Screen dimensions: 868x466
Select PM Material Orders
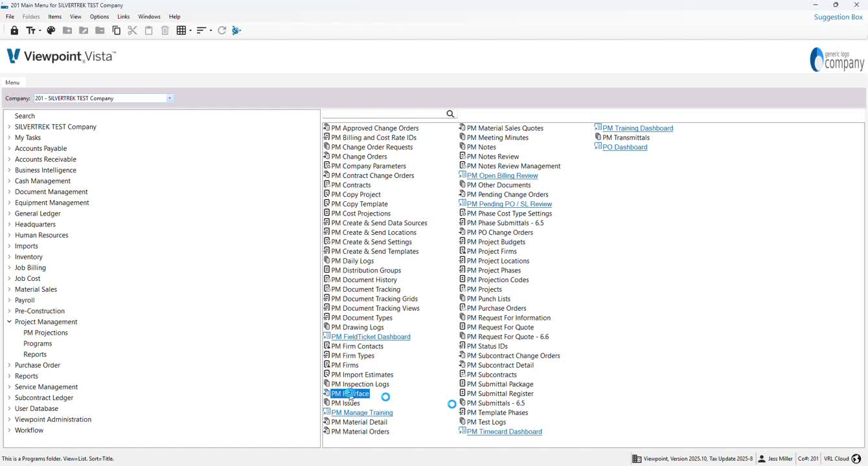360,432
